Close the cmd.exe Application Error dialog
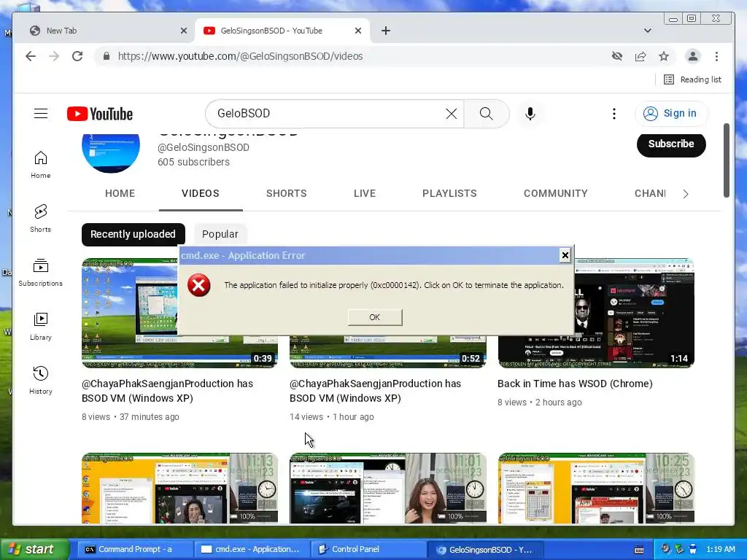 (565, 255)
